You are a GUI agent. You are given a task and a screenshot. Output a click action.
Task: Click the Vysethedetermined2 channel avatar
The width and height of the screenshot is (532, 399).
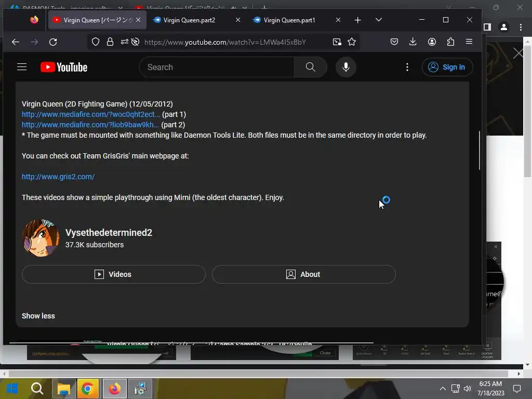tap(41, 238)
